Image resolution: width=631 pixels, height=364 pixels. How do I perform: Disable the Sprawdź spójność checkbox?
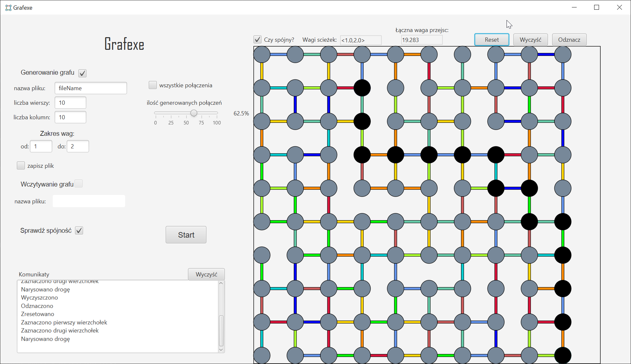click(x=79, y=230)
